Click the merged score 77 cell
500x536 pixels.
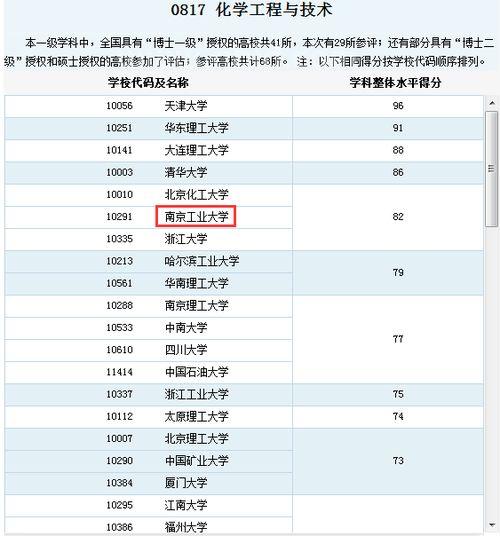pyautogui.click(x=388, y=339)
